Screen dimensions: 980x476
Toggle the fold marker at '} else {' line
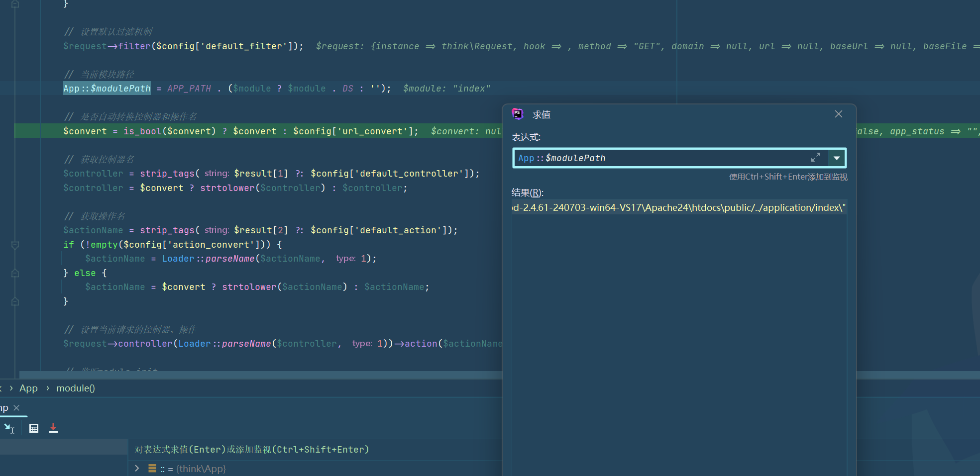[x=15, y=273]
